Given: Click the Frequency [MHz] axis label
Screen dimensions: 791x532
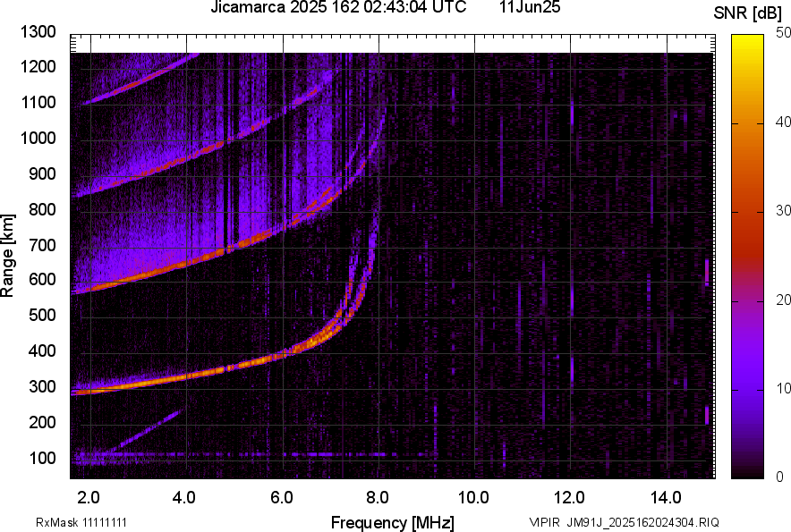Looking at the screenshot, I should [x=393, y=522].
